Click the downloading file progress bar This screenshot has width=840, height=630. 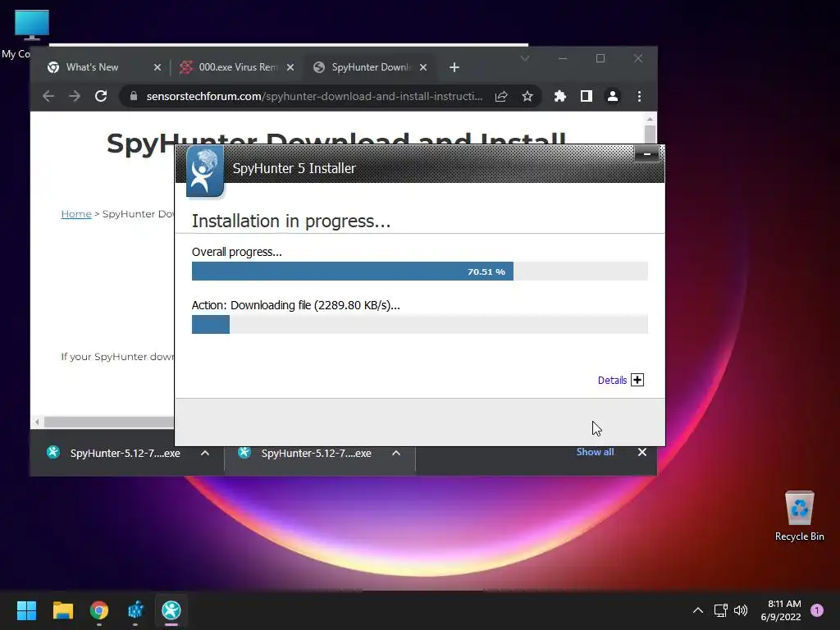pos(419,324)
